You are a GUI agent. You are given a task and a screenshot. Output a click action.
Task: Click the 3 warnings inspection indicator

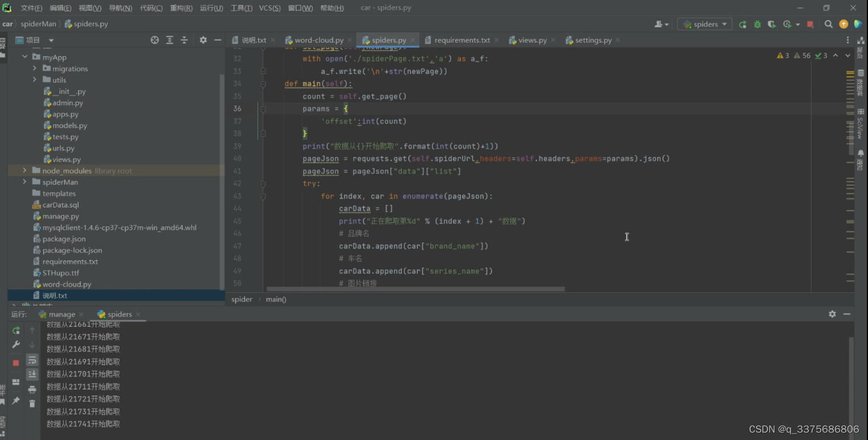point(783,56)
